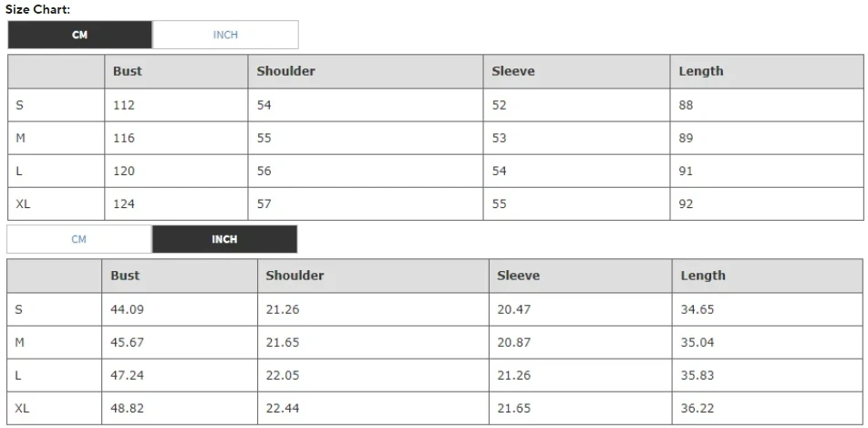The height and width of the screenshot is (428, 868).
Task: Select the INCH tab in second chart
Action: 224,239
